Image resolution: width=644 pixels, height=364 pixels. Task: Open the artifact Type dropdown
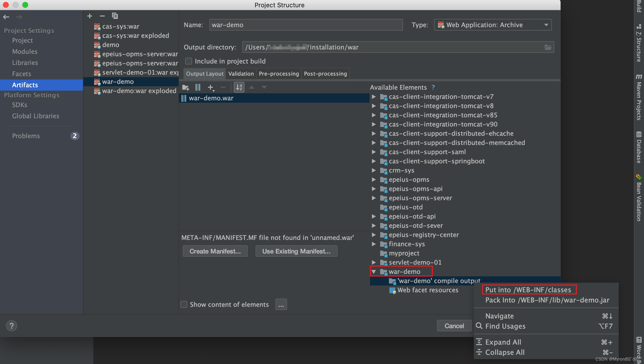click(492, 25)
